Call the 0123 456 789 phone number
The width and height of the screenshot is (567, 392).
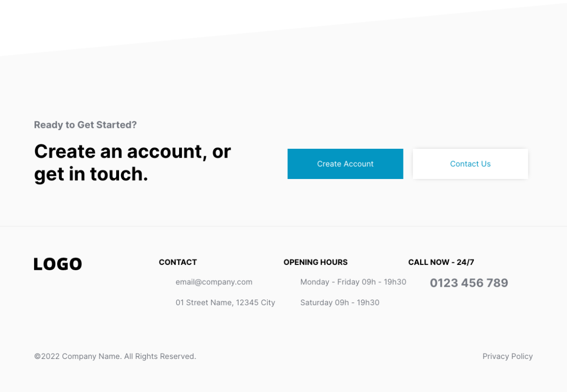coord(469,283)
